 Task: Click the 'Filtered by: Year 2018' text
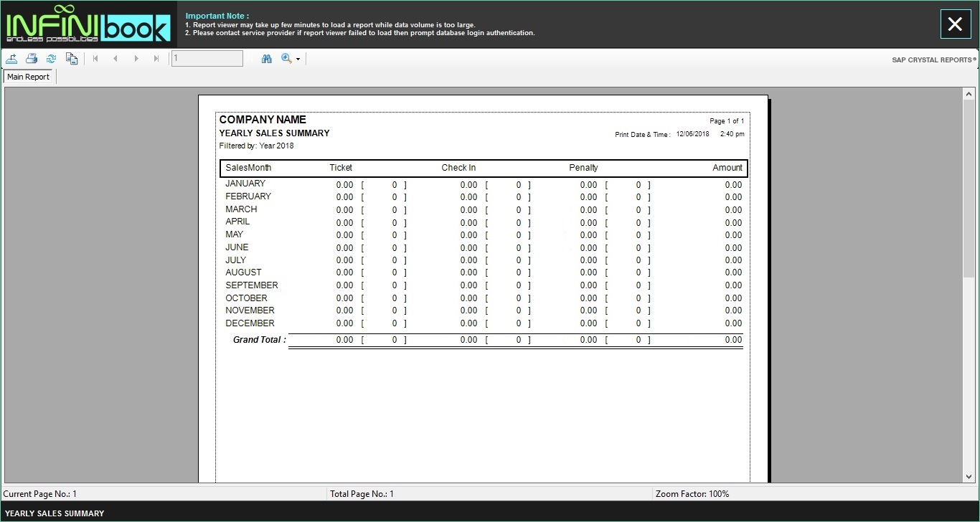[256, 146]
